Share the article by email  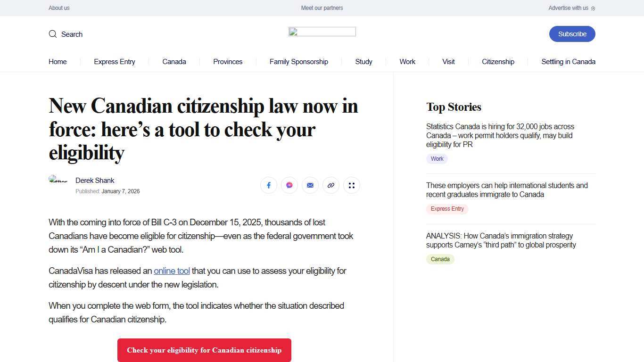tap(310, 185)
